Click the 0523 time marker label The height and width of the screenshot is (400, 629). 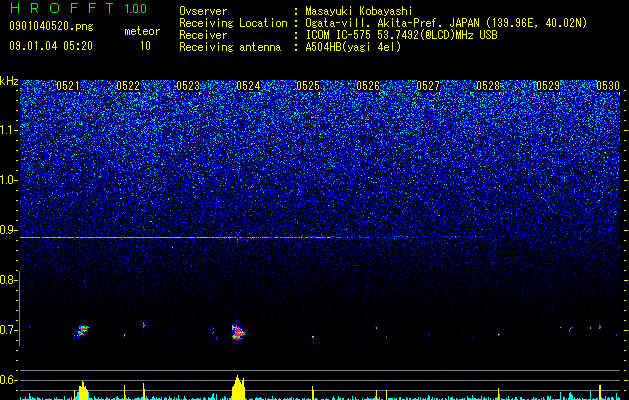click(x=188, y=86)
